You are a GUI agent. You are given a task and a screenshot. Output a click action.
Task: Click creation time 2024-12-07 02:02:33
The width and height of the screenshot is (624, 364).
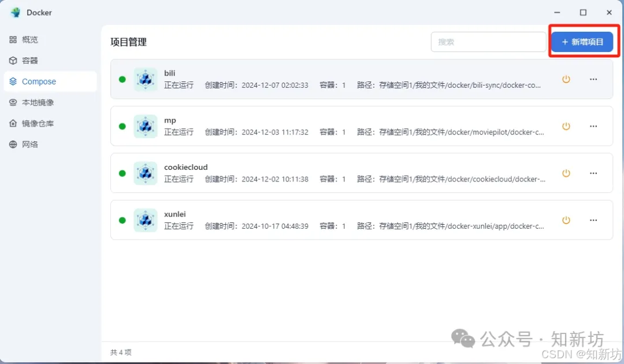point(274,85)
